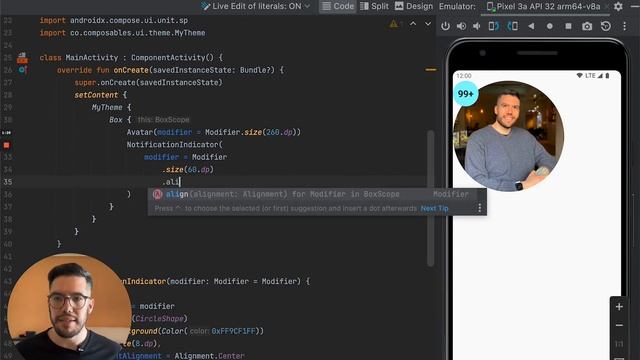Click the editor vertical scrollbar
640x360 pixels.
pos(430,198)
